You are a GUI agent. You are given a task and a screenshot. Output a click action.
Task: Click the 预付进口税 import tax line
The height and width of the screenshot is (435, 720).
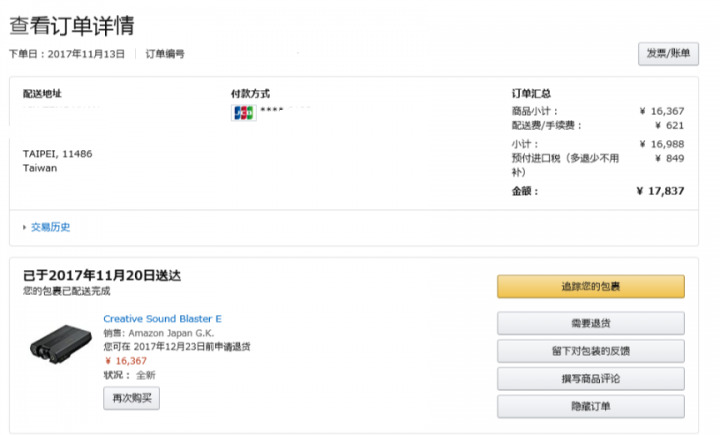pyautogui.click(x=566, y=158)
